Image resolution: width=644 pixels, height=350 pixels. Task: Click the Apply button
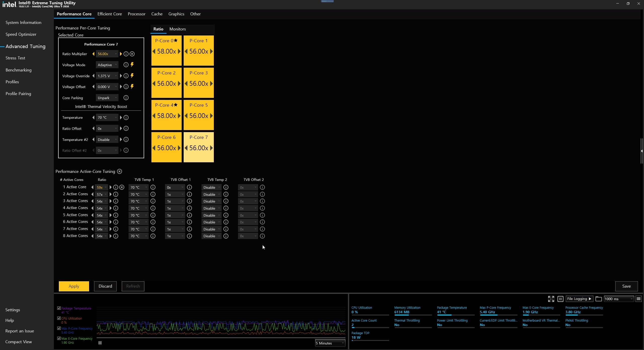[x=74, y=286]
